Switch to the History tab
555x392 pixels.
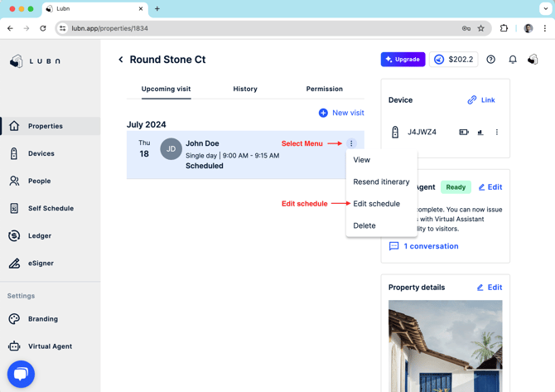pyautogui.click(x=245, y=89)
